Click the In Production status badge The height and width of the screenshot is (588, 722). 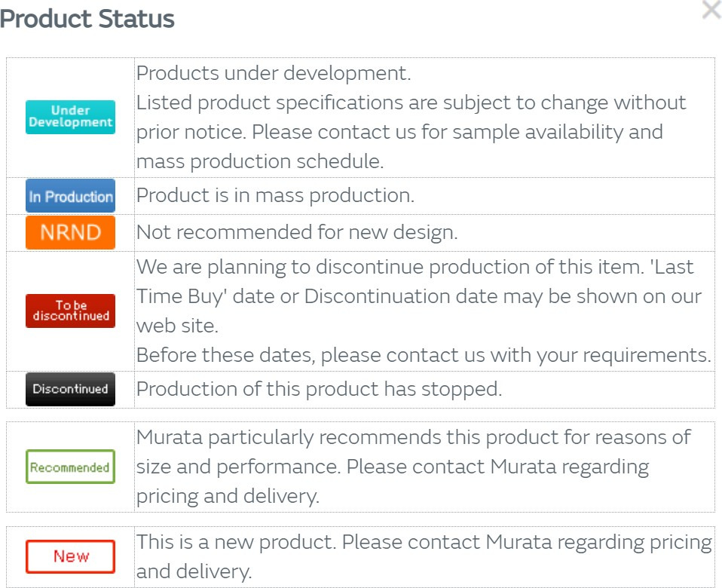[x=70, y=196]
